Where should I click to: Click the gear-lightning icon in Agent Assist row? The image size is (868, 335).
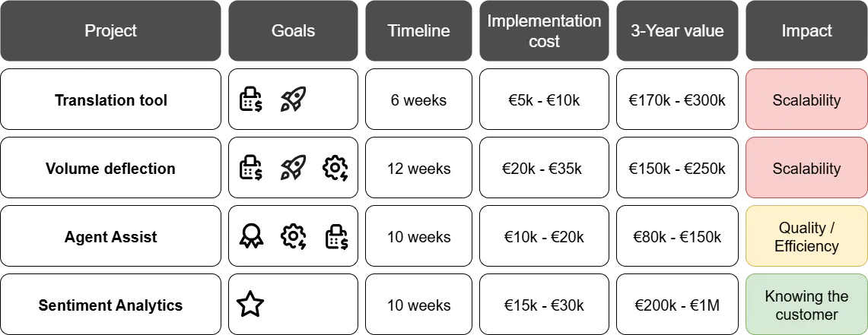(293, 237)
